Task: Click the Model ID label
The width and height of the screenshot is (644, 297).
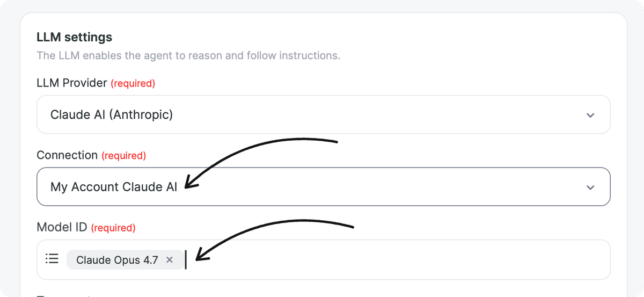Action: [x=62, y=228]
